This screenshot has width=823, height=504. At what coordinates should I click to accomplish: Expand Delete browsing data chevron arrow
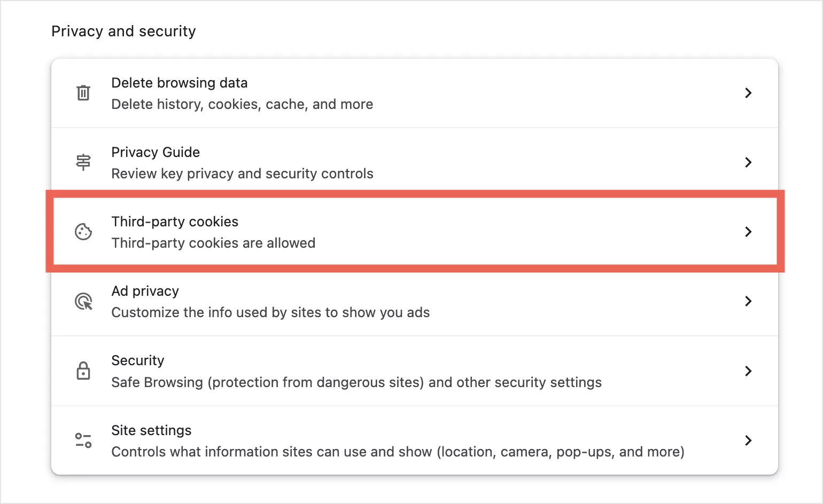point(748,93)
